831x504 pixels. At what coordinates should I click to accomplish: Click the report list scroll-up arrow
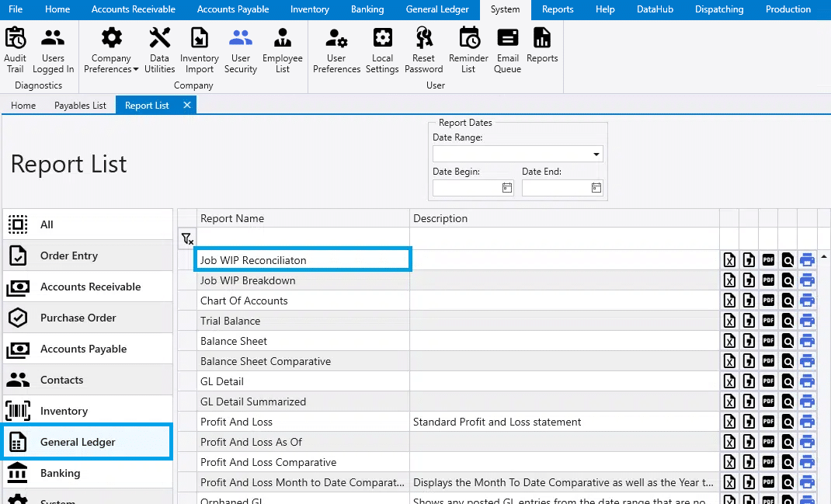pyautogui.click(x=824, y=256)
